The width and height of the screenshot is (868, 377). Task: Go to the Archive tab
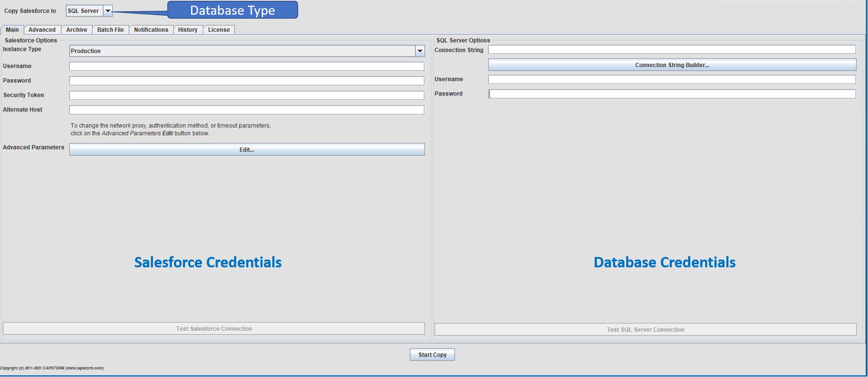[77, 30]
